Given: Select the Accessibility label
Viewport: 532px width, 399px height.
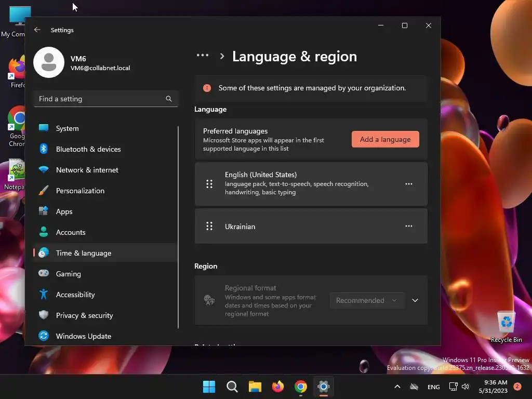Looking at the screenshot, I should 75,295.
